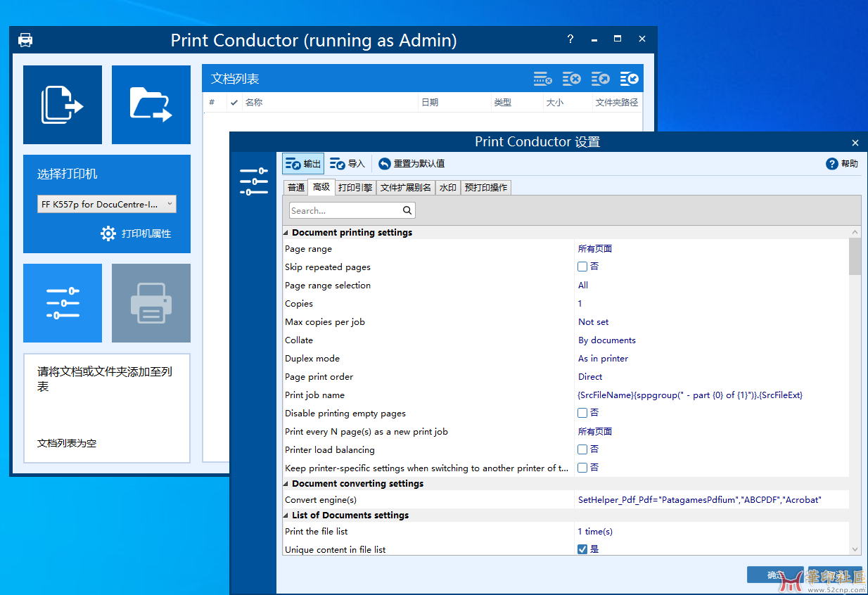This screenshot has width=868, height=595.
Task: Click the 日期 column header
Action: click(x=454, y=102)
